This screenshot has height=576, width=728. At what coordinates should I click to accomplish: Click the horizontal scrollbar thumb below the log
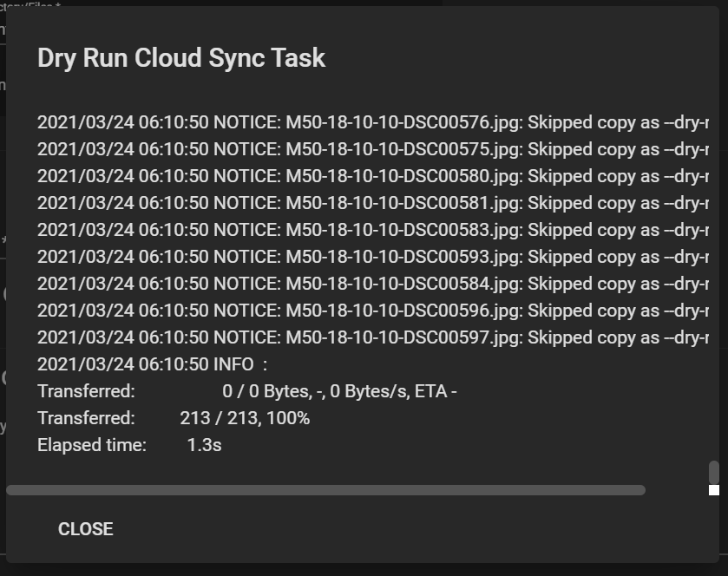(x=326, y=490)
